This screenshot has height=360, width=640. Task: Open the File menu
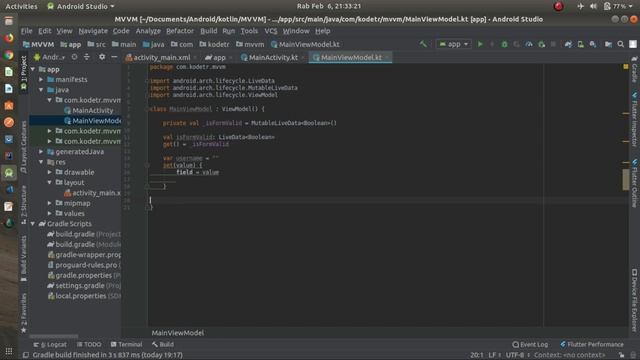(27, 31)
